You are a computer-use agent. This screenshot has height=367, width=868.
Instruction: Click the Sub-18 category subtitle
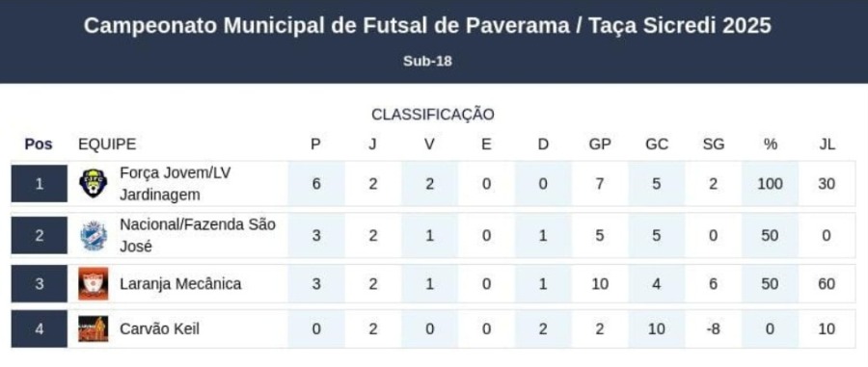(x=427, y=62)
